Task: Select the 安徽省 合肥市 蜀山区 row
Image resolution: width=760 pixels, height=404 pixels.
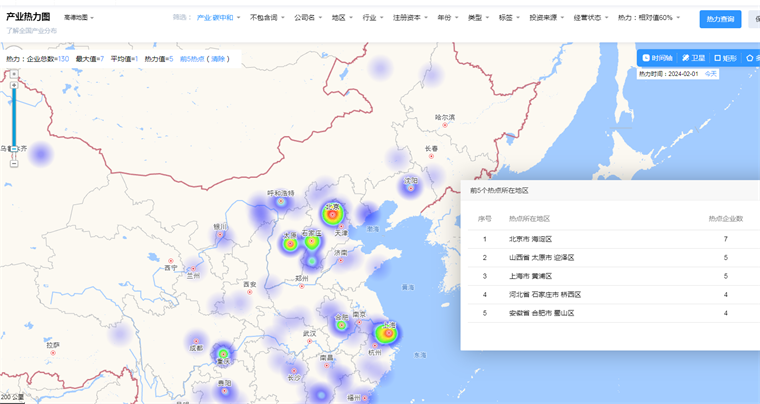Action: (614, 313)
